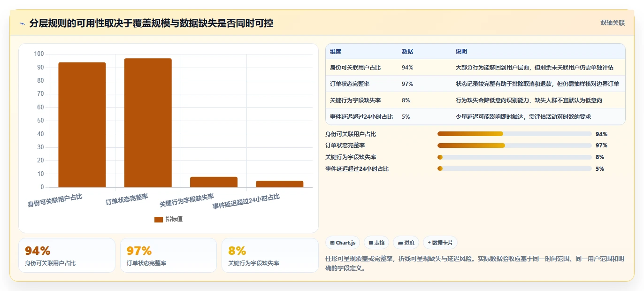Click the 数据 column header
This screenshot has height=291, width=644.
407,52
